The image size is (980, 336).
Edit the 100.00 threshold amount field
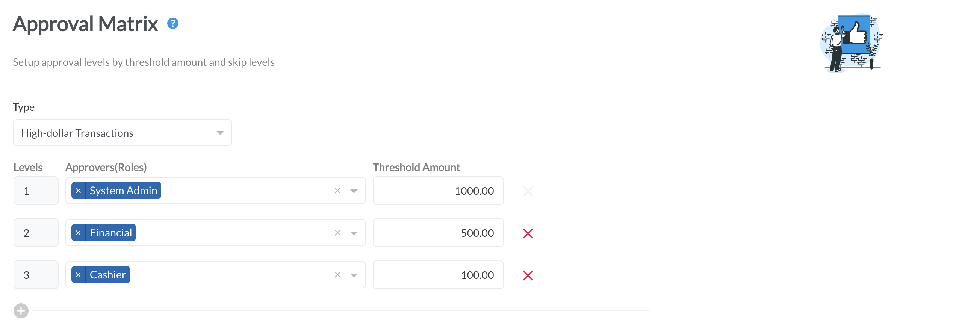(438, 275)
